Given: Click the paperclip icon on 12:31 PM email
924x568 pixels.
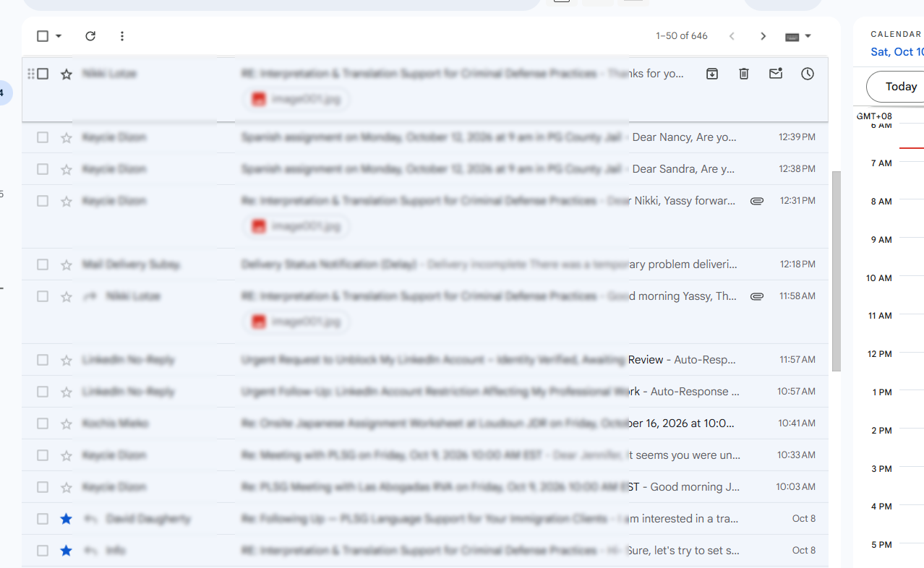Looking at the screenshot, I should [x=757, y=201].
